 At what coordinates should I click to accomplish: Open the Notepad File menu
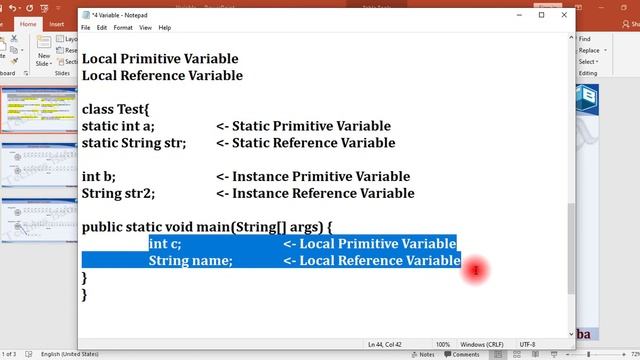[x=85, y=28]
